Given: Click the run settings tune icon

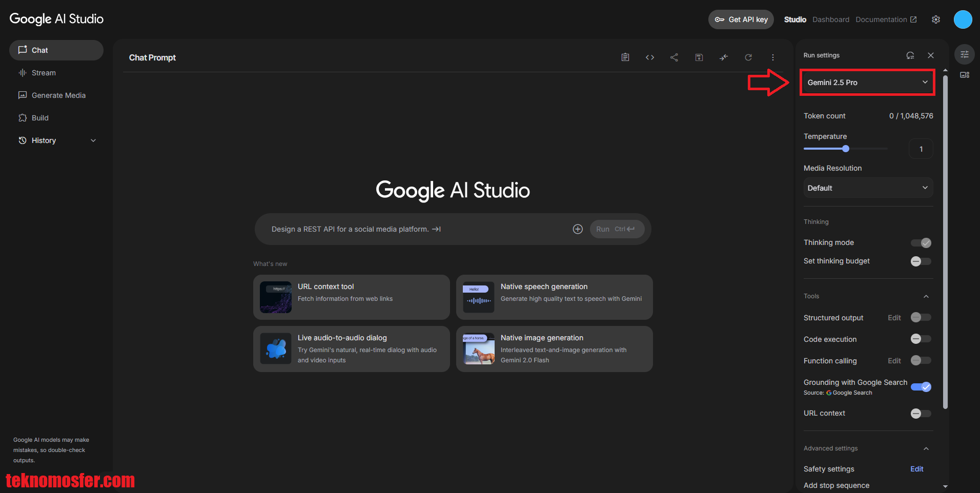Looking at the screenshot, I should [965, 54].
